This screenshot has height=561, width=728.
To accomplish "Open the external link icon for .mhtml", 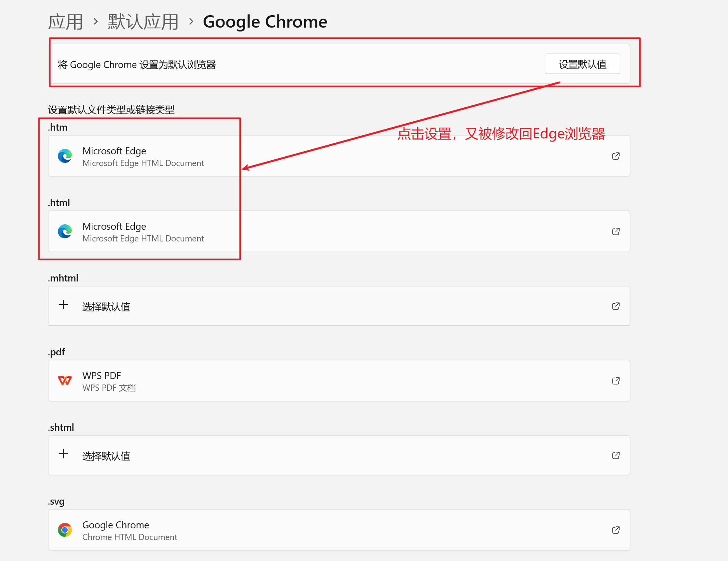I will click(x=616, y=306).
